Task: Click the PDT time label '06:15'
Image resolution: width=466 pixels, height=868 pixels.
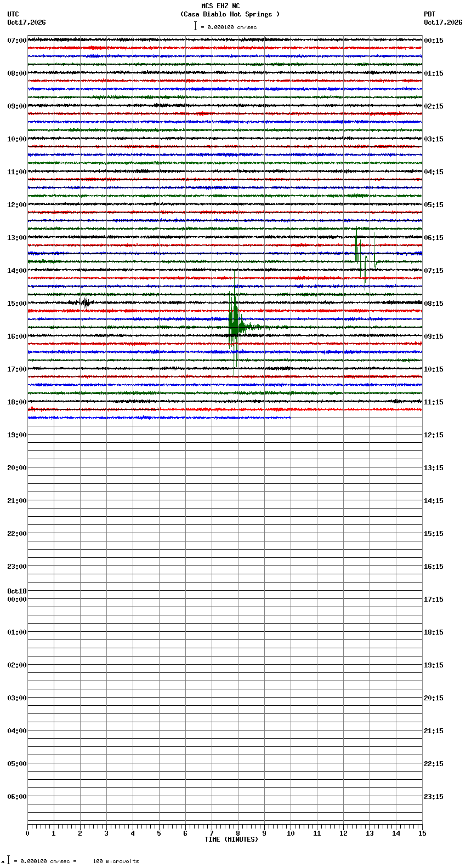Action: click(434, 238)
